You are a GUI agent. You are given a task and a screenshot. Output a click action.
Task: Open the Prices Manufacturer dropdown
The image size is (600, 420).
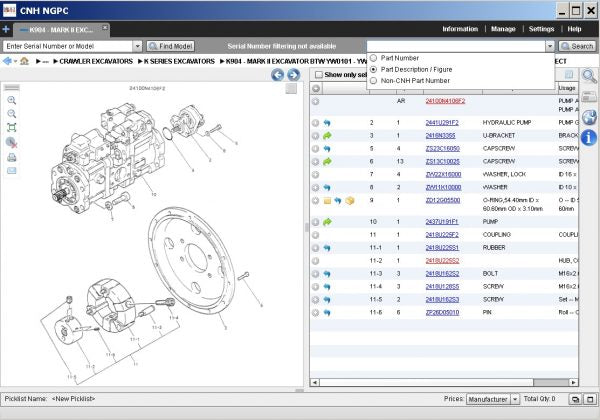pos(515,398)
